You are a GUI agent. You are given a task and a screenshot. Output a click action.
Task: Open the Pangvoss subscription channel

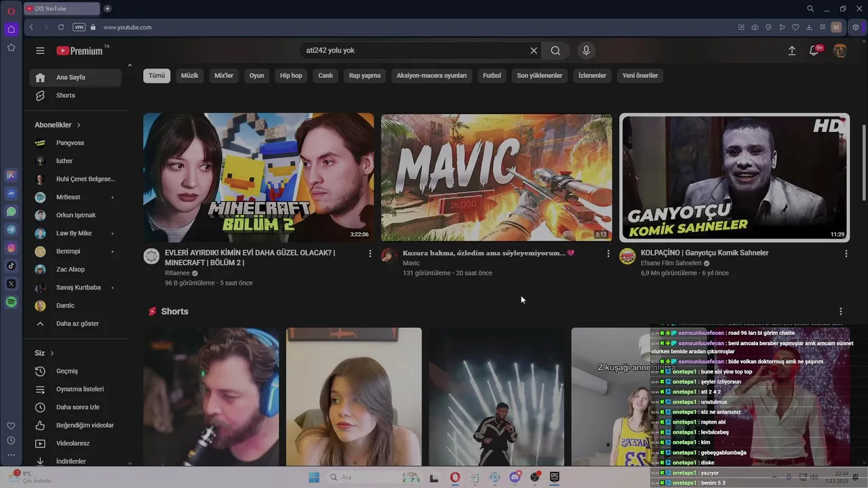point(75,143)
